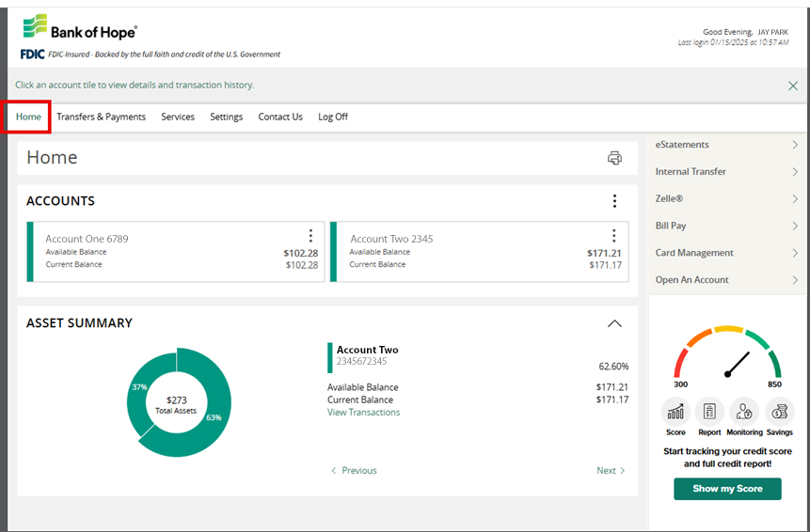Click the account number 2345672345
This screenshot has height=532, width=810.
click(x=361, y=361)
